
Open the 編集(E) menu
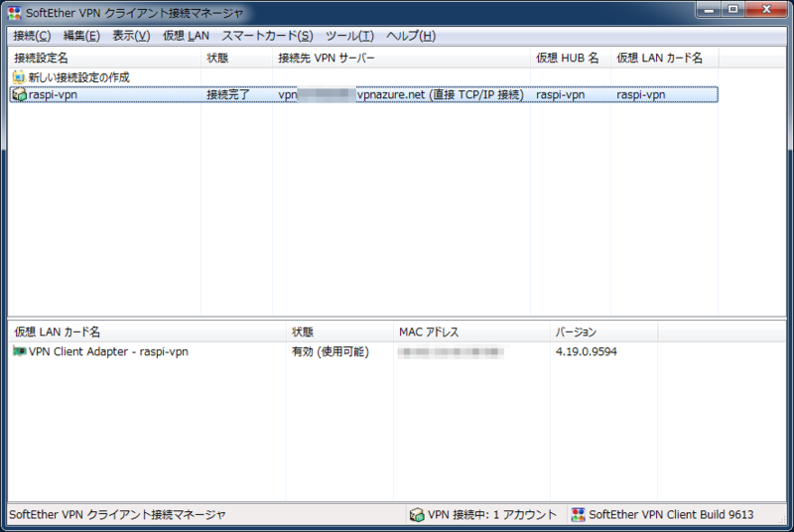pos(81,36)
